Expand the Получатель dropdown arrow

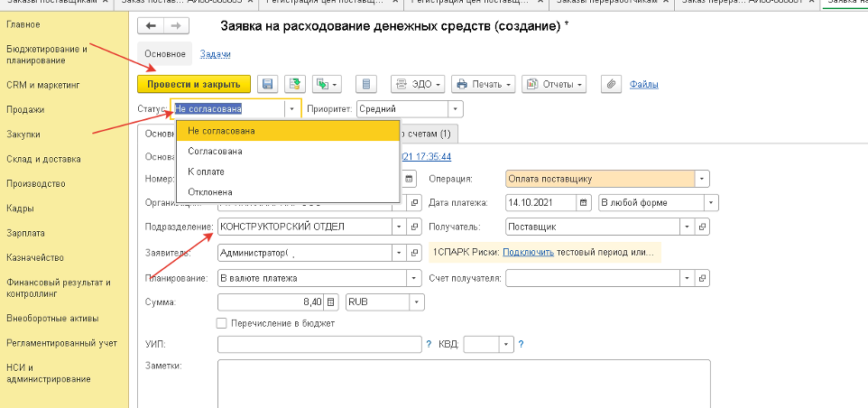coord(688,227)
